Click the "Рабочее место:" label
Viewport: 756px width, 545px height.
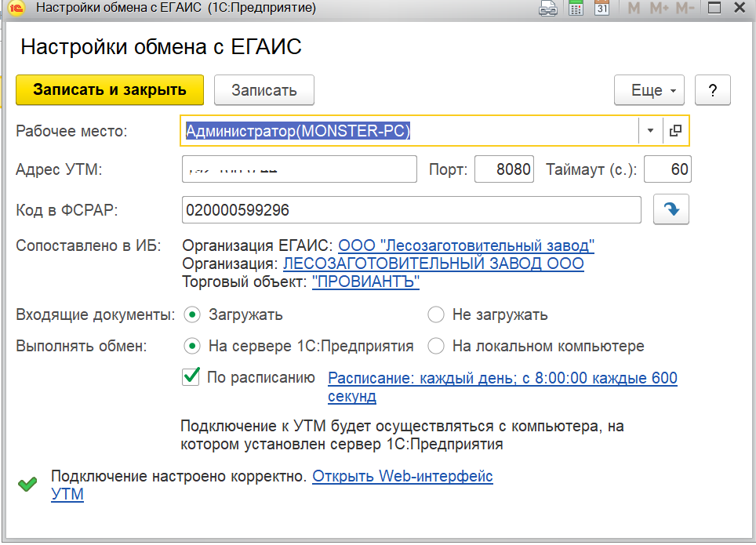[71, 131]
